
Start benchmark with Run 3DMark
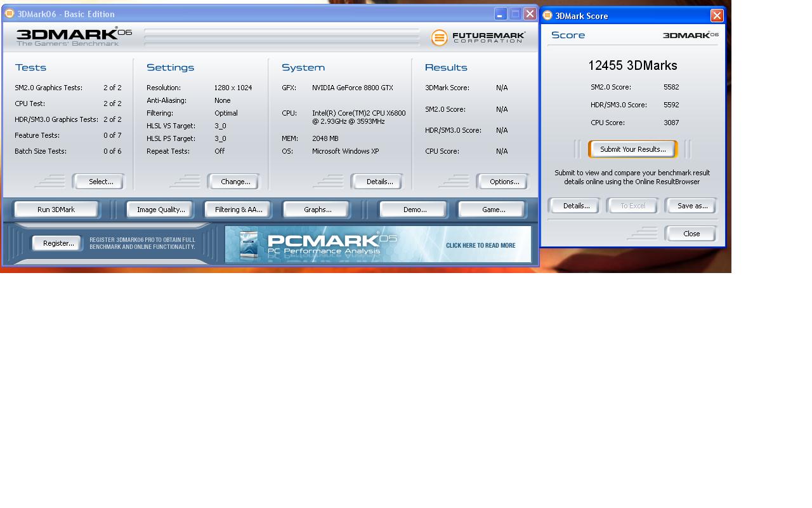tap(56, 210)
